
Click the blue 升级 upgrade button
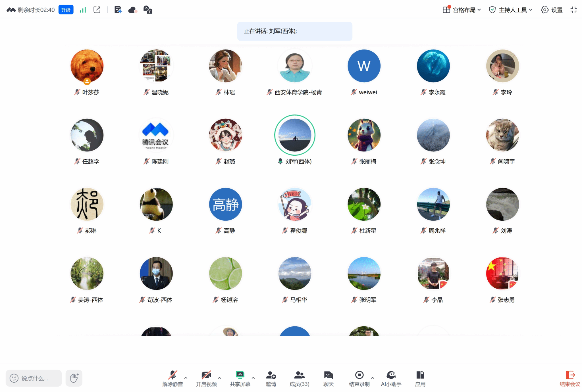[66, 10]
